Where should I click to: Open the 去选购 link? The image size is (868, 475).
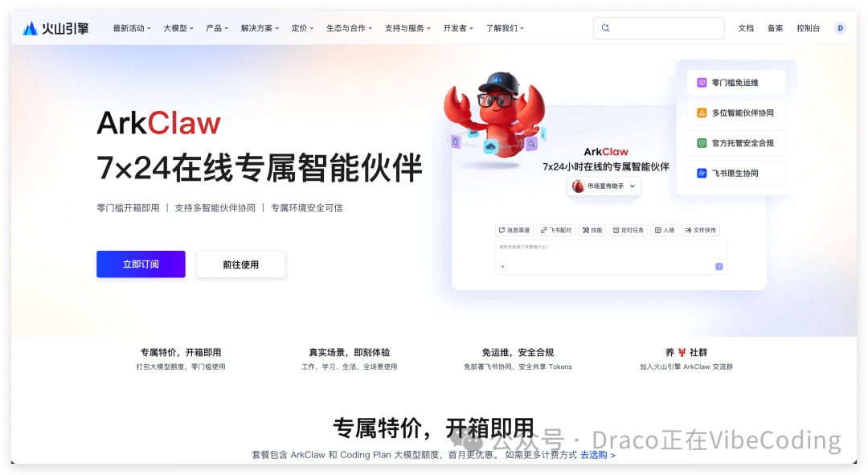[596, 455]
